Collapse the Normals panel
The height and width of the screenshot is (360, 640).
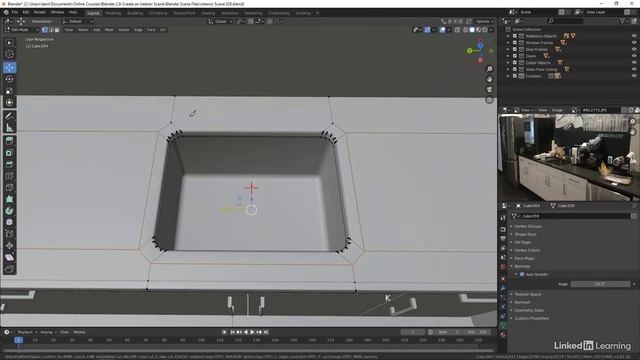[x=522, y=266]
